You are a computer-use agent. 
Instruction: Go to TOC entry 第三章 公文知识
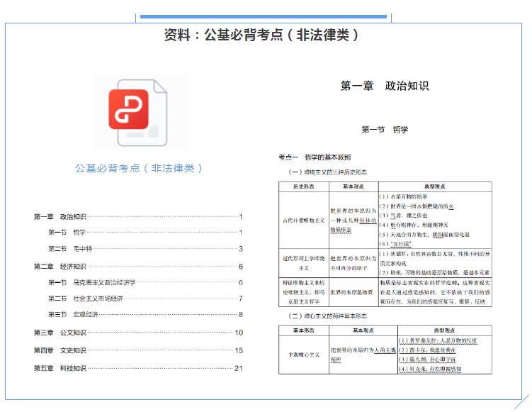click(x=138, y=333)
